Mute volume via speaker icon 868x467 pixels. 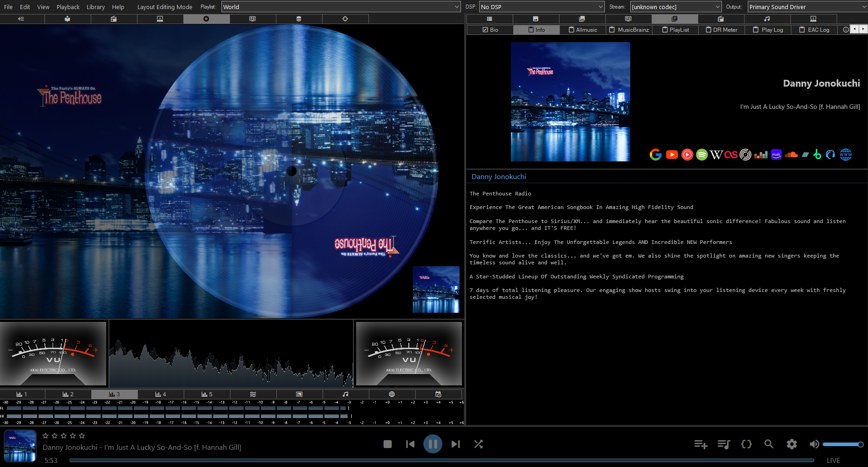pos(814,444)
